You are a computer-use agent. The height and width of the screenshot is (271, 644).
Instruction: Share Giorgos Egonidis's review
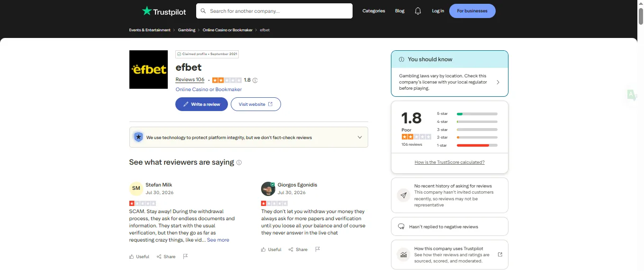[298, 250]
